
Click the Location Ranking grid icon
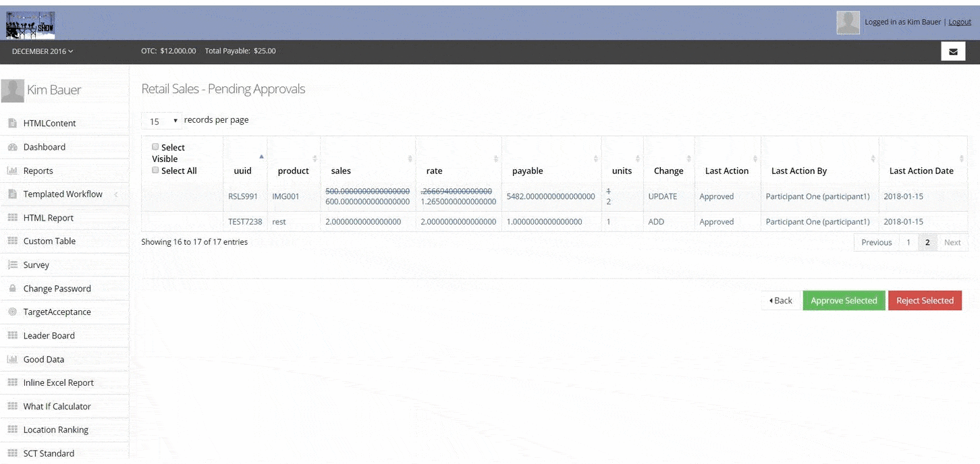(x=12, y=430)
